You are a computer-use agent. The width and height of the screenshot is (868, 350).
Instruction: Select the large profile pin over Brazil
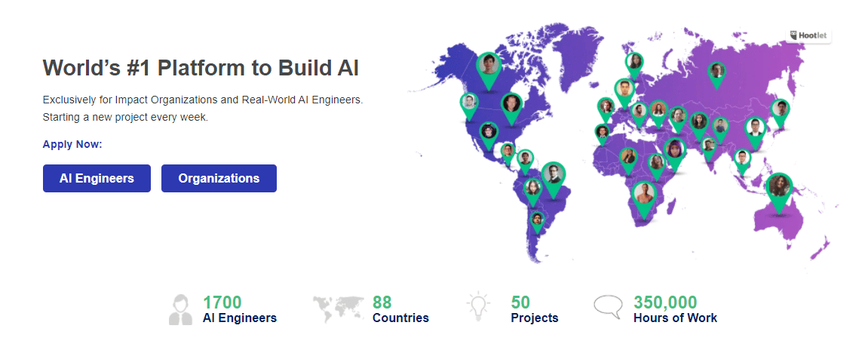tap(553, 175)
